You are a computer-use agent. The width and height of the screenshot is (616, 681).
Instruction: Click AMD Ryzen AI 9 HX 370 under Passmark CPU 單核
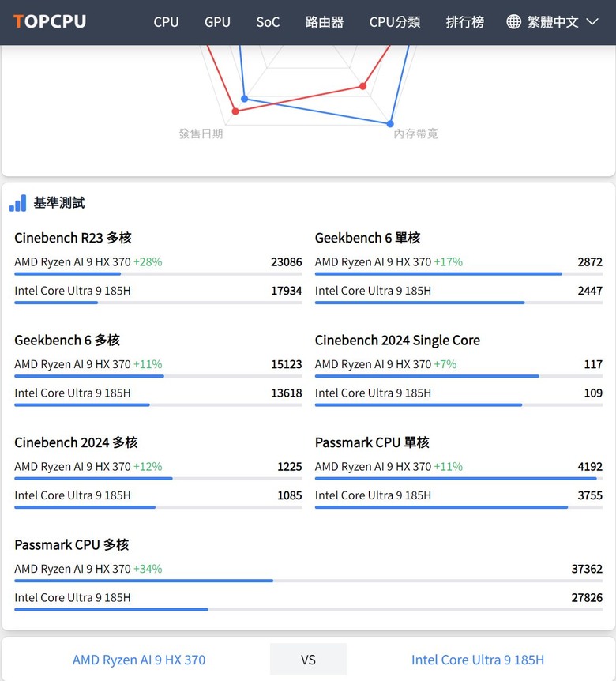coord(373,466)
